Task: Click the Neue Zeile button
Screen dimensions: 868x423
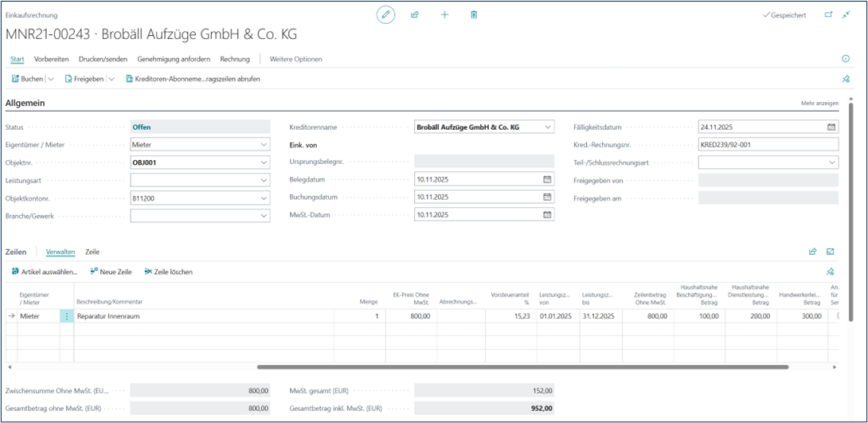Action: [111, 272]
